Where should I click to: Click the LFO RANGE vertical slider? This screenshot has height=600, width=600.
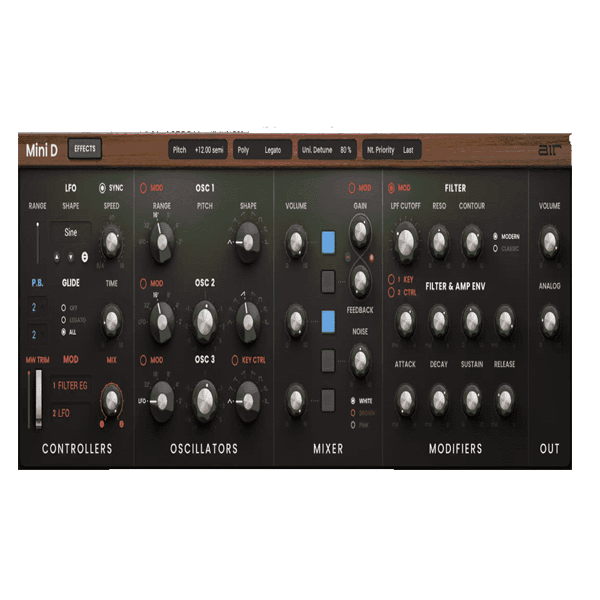tap(38, 242)
